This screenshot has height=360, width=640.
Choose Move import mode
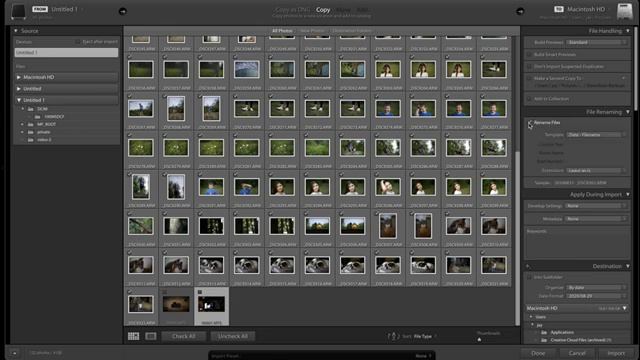[344, 10]
